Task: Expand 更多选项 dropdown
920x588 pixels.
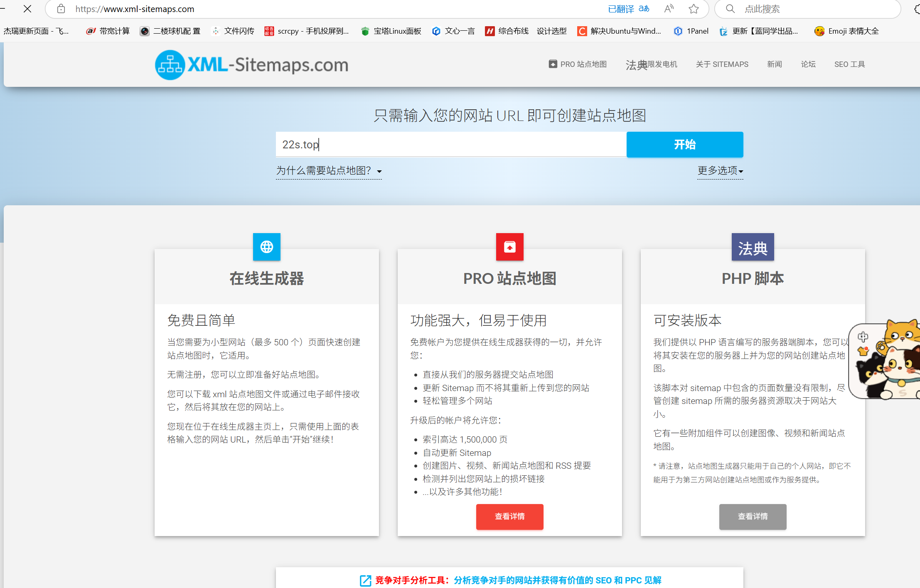Action: [720, 171]
